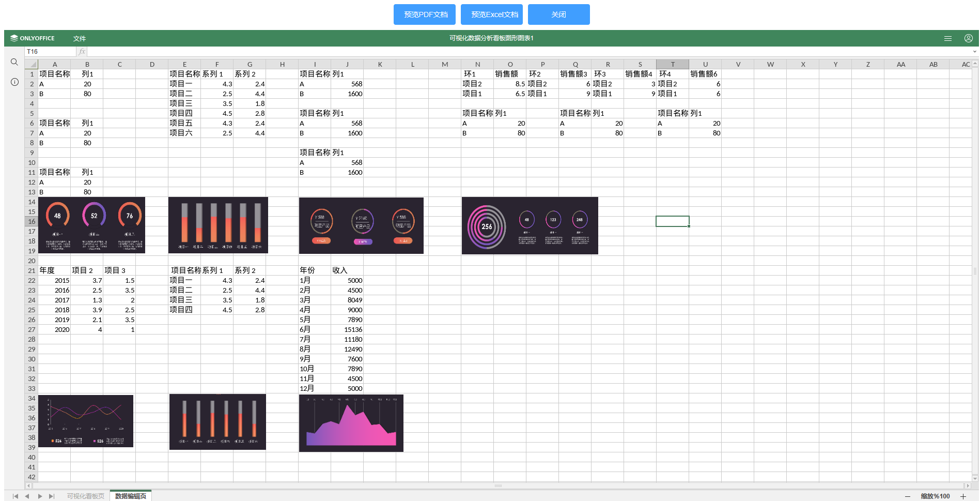Click vertical scrollbar up arrow
The height and width of the screenshot is (501, 980).
coord(975,64)
